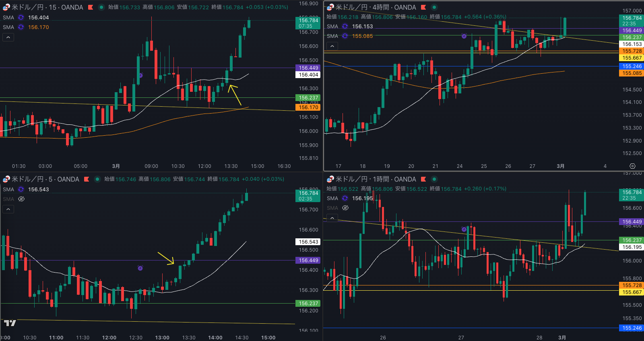
Task: Show the hidden SMA on 5-minute chart
Action: pyautogui.click(x=21, y=199)
